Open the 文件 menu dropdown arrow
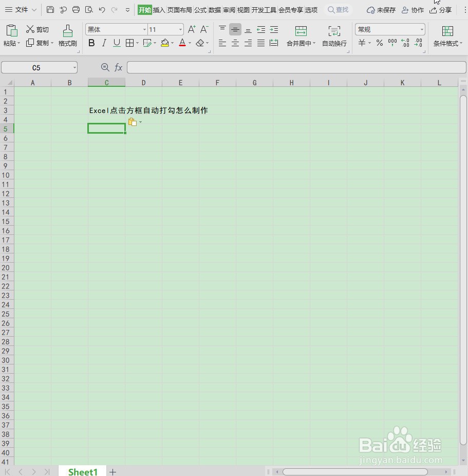468x476 pixels. [34, 10]
